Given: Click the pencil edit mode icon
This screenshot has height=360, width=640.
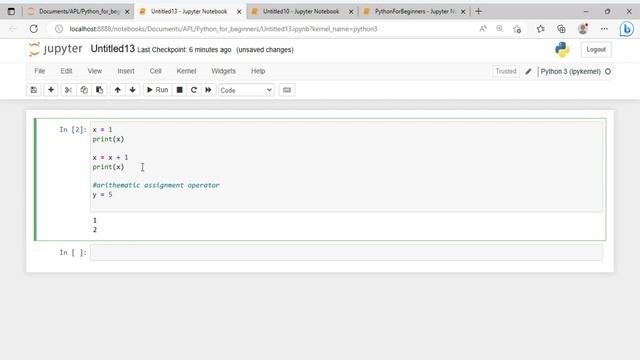Looking at the screenshot, I should coord(528,71).
